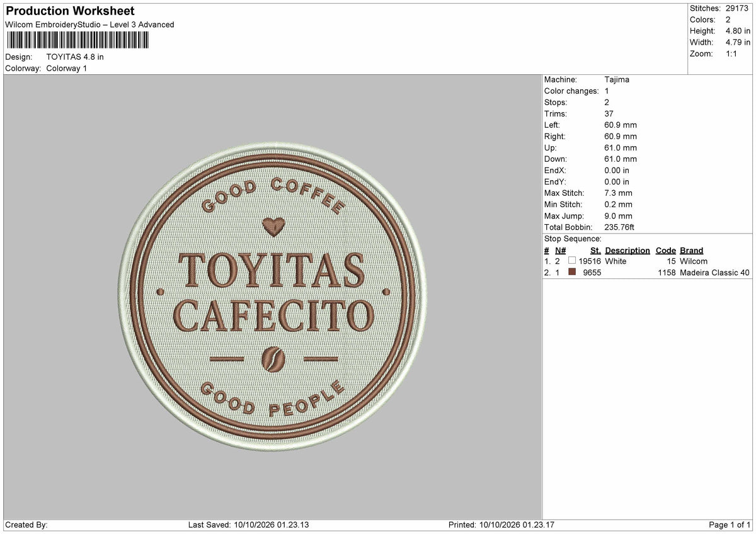
Task: Click the Madeira Classic 40 brand cell
Action: 714,273
